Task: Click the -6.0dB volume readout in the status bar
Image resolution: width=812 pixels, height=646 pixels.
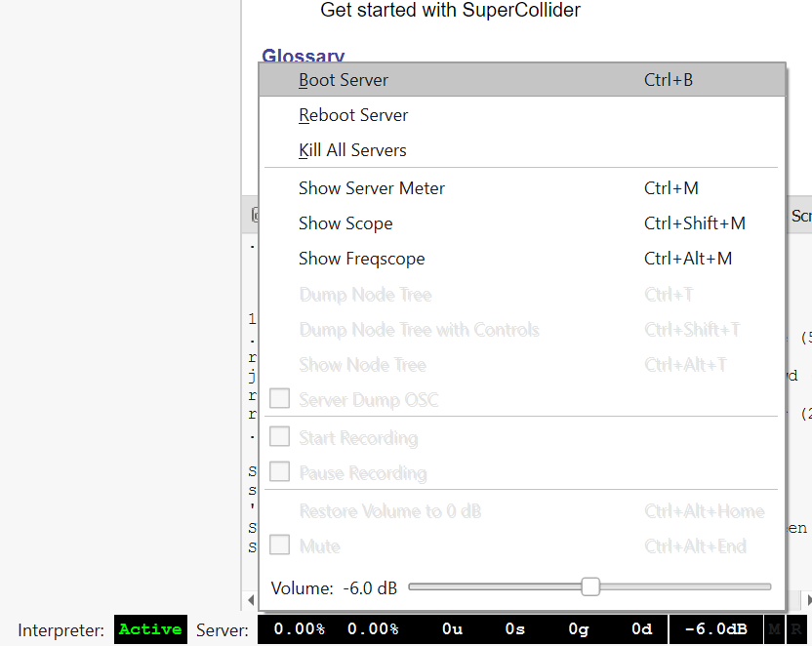Action: tap(715, 629)
